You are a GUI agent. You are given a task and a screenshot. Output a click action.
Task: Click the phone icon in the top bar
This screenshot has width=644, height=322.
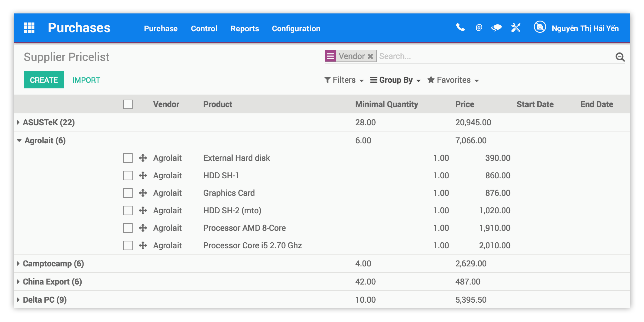click(x=460, y=28)
